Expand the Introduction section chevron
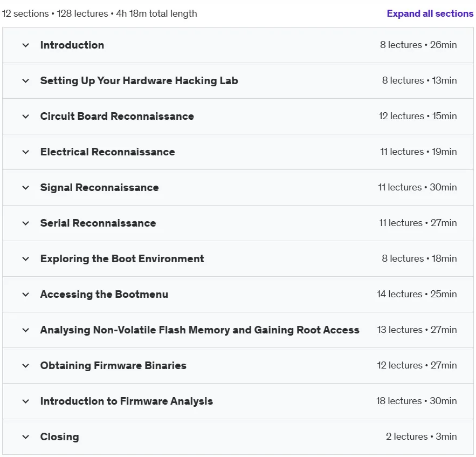Viewport: 476px width, 457px height. (26, 45)
